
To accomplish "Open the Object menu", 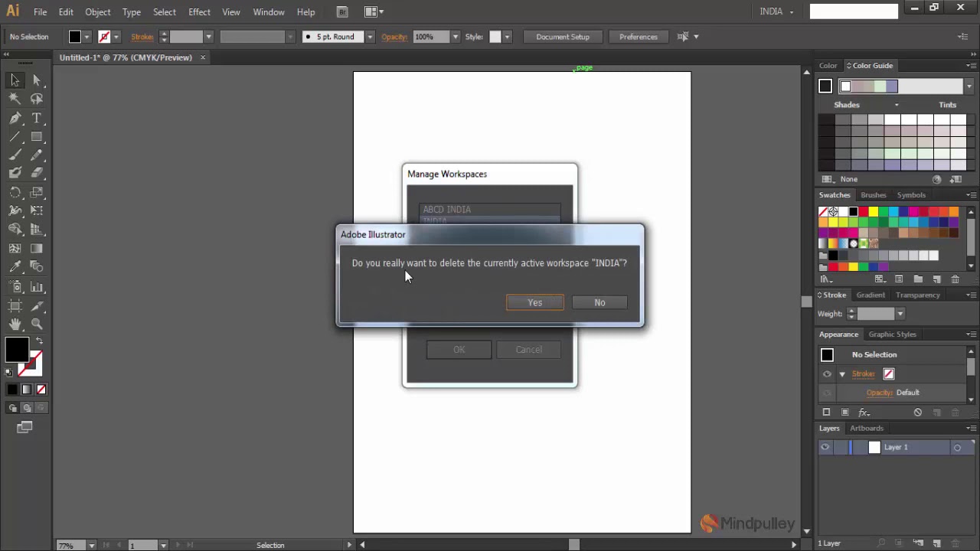I will point(97,12).
